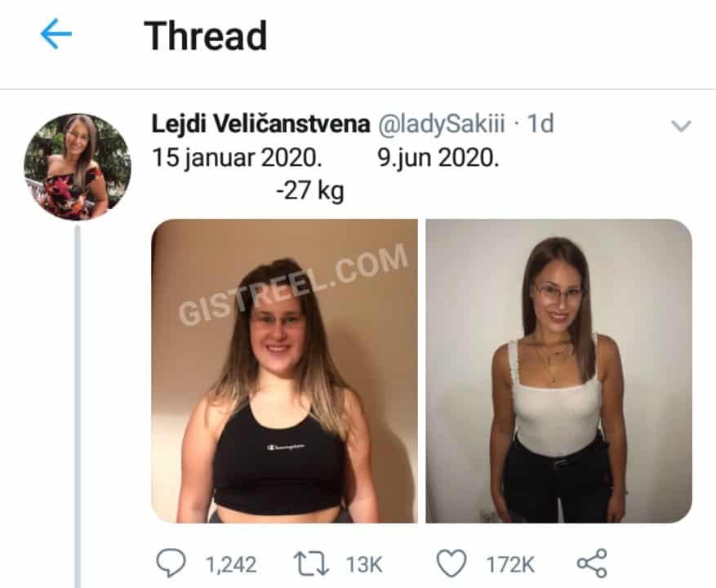Viewport: 716px width, 588px height.
Task: Click the tweet text -27 kg
Action: [x=310, y=190]
